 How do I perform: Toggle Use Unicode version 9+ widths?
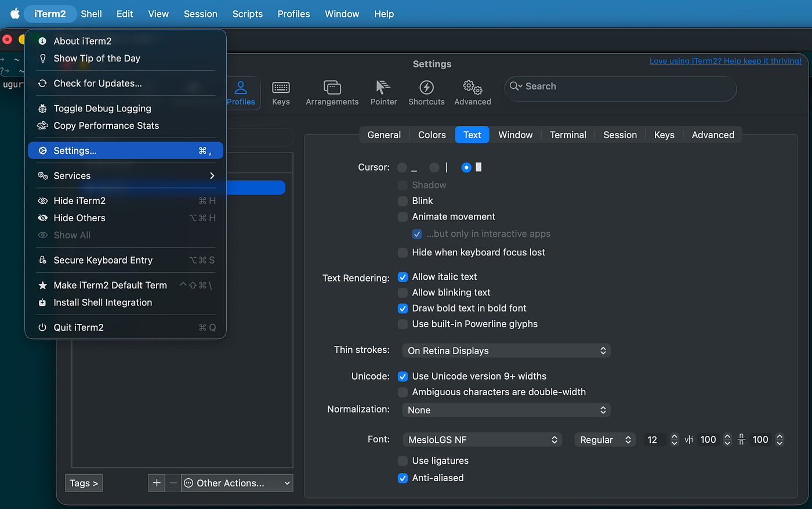click(x=403, y=376)
